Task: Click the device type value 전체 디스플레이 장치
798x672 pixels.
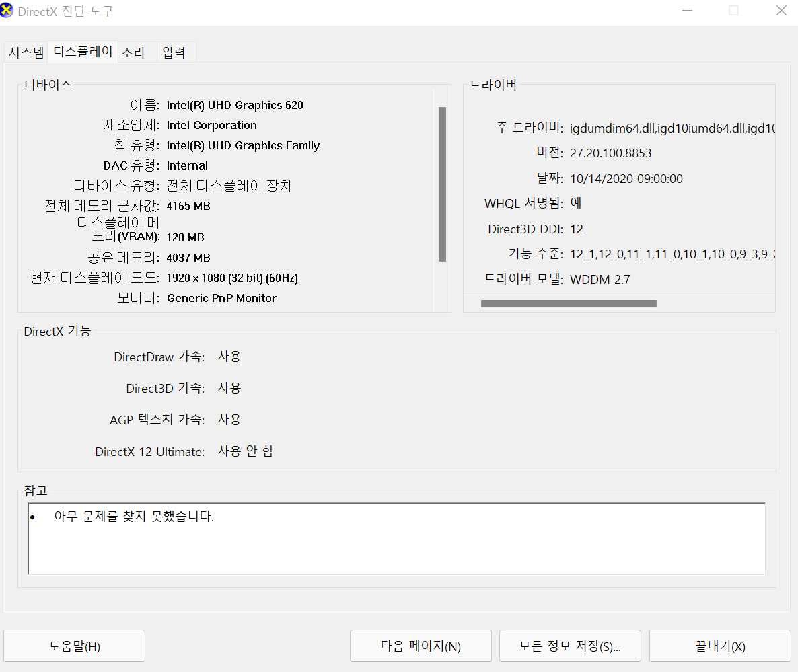Action: (x=229, y=186)
